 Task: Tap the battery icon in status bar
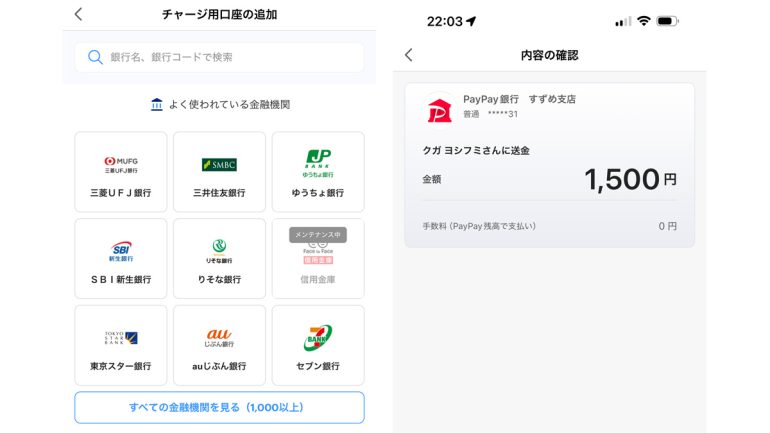(667, 21)
